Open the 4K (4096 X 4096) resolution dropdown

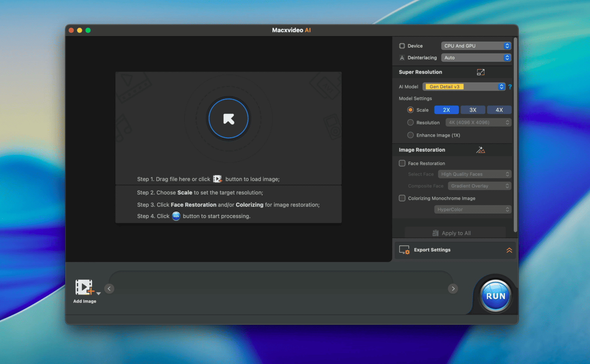(478, 123)
